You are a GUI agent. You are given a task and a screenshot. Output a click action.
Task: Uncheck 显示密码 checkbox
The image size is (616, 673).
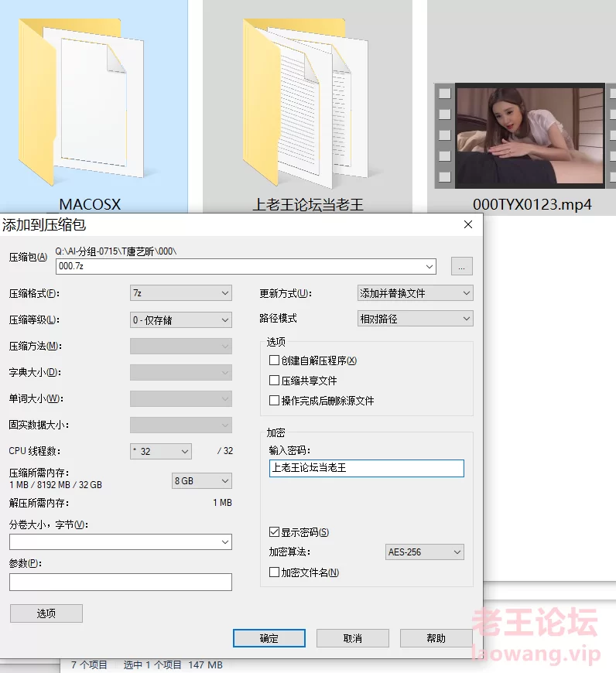click(274, 532)
